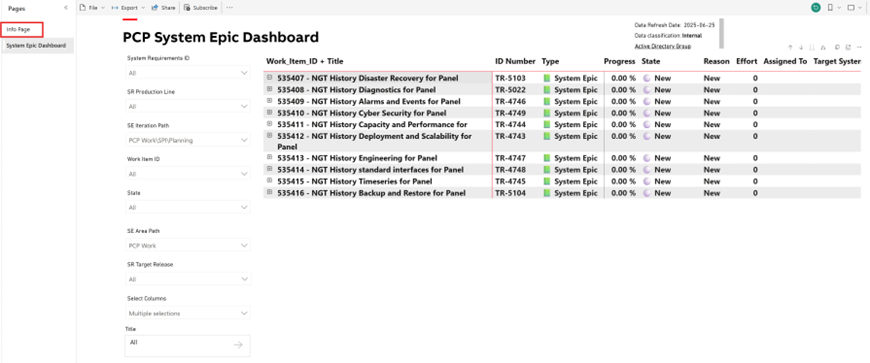870x363 pixels.
Task: Open SR Target Release dropdown
Action: point(188,279)
